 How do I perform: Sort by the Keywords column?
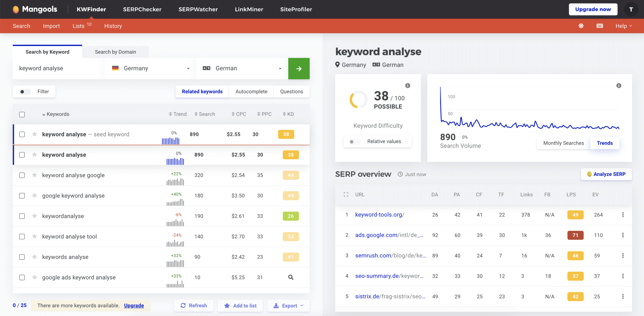coord(56,114)
